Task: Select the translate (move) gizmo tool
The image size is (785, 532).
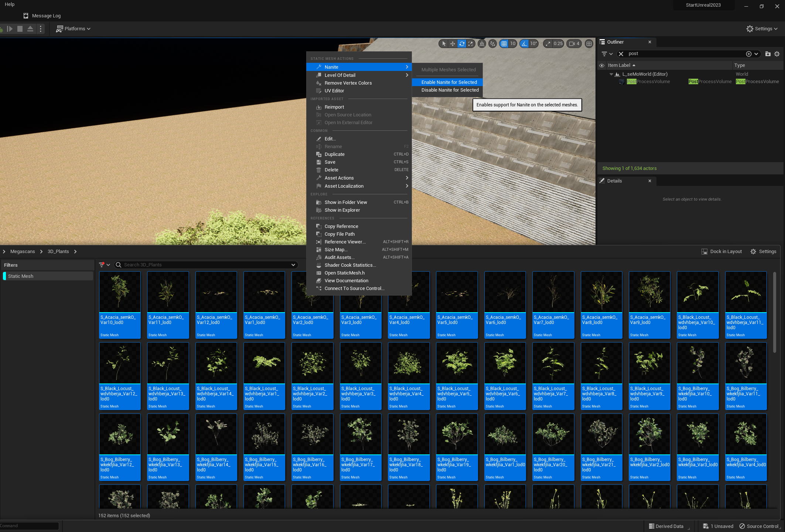Action: 453,44
